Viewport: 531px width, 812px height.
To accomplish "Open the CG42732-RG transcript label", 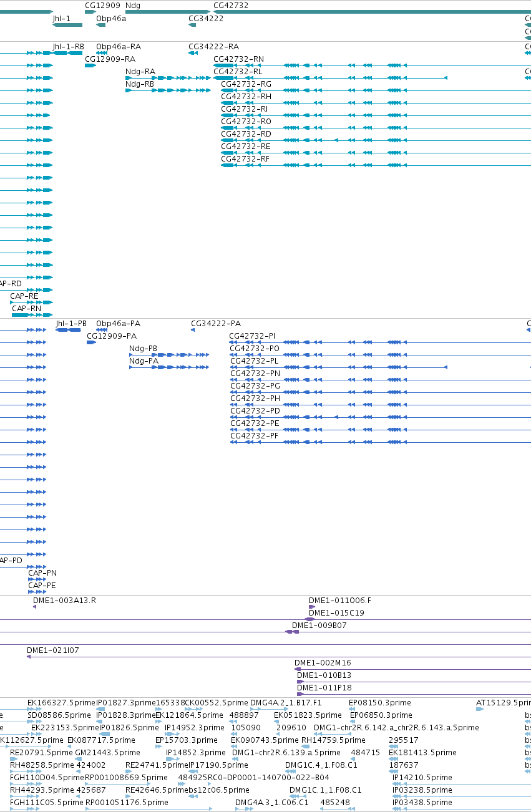I will (246, 84).
